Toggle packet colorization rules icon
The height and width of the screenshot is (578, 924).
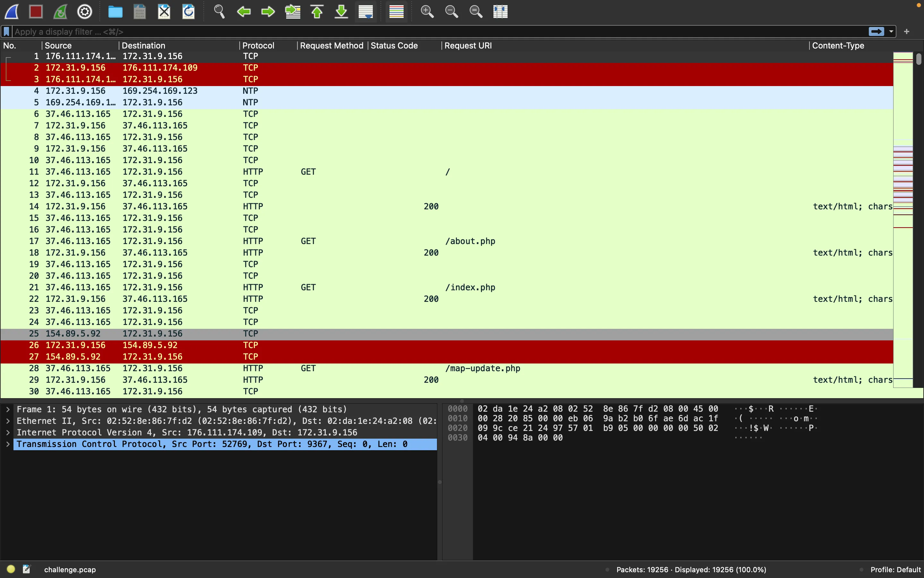tap(396, 12)
